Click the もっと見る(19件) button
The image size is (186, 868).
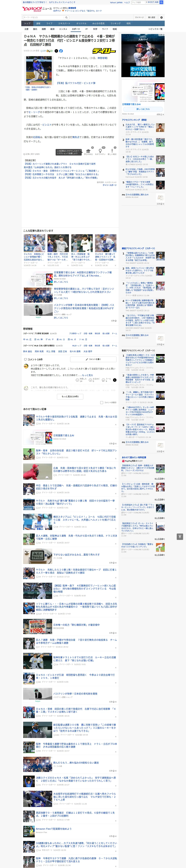(x=70, y=396)
